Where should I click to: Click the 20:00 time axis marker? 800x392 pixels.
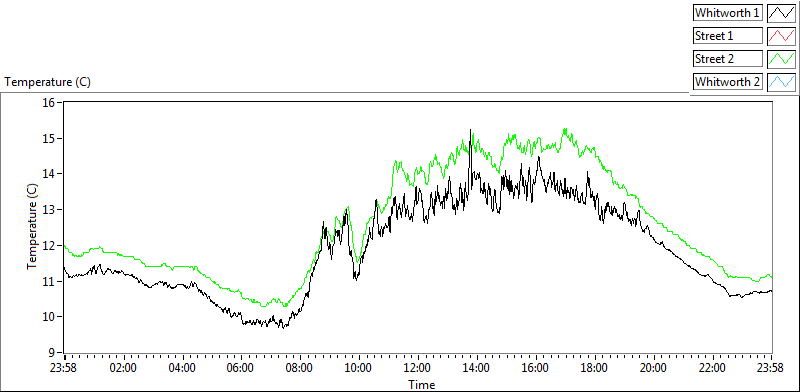pyautogui.click(x=654, y=368)
